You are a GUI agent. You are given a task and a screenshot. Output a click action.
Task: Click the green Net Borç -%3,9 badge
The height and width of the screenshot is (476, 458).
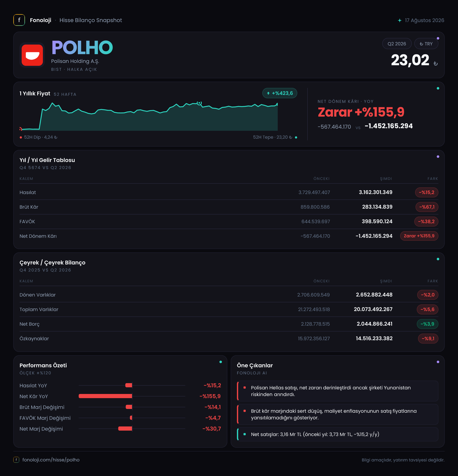tap(427, 324)
